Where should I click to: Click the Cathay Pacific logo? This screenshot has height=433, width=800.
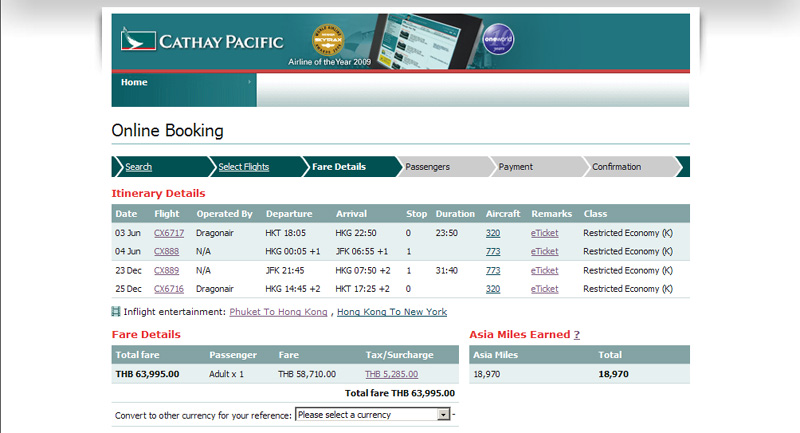click(202, 41)
